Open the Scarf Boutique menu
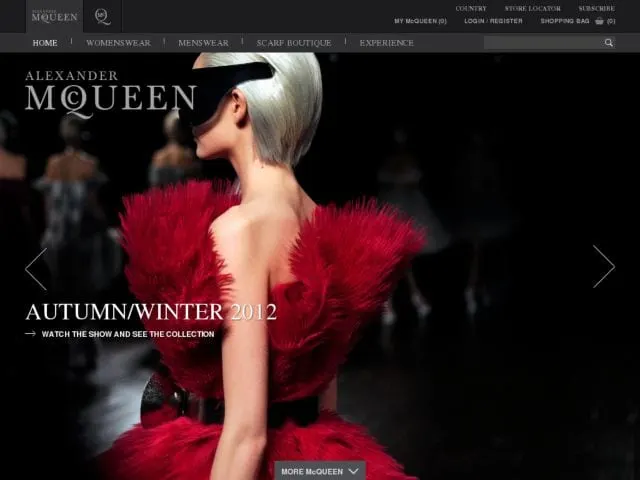 (293, 43)
